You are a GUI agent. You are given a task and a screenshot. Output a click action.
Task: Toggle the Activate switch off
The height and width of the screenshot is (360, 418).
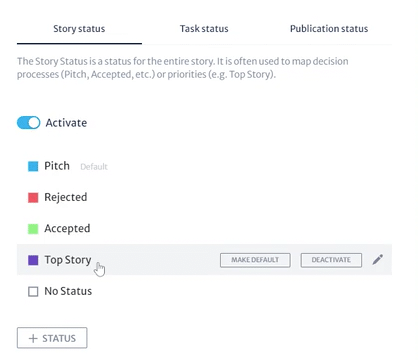[29, 123]
